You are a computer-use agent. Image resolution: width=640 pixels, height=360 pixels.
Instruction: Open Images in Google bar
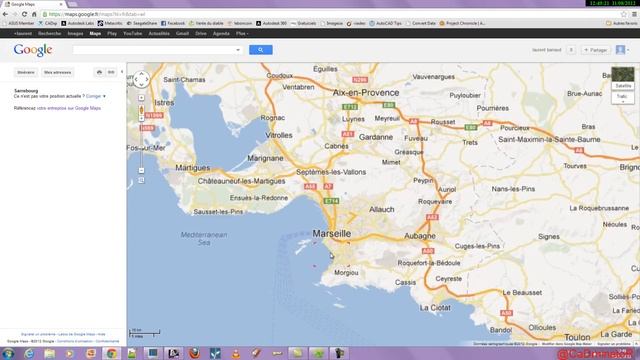click(x=75, y=33)
